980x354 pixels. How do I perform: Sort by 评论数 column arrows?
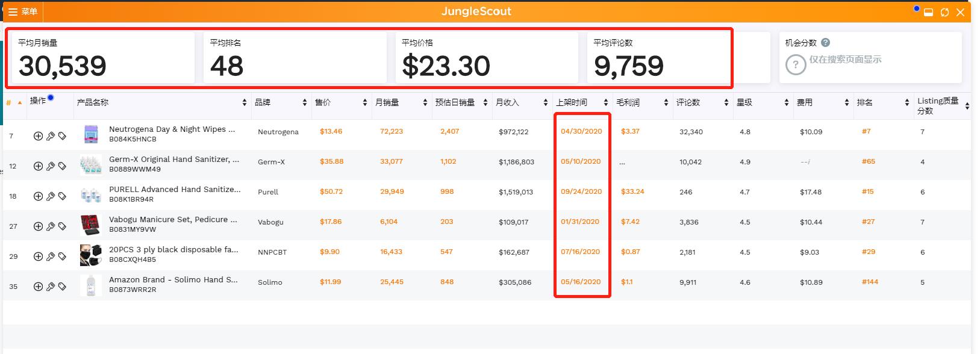click(726, 102)
